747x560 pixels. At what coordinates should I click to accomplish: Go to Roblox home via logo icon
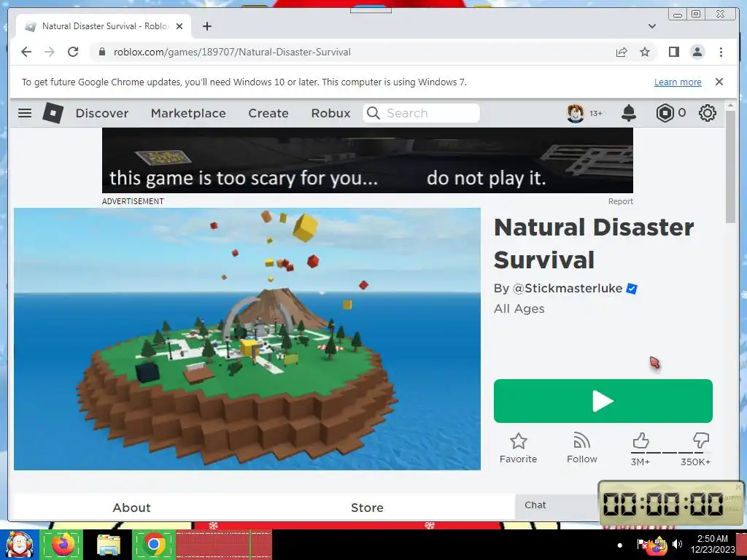click(53, 113)
